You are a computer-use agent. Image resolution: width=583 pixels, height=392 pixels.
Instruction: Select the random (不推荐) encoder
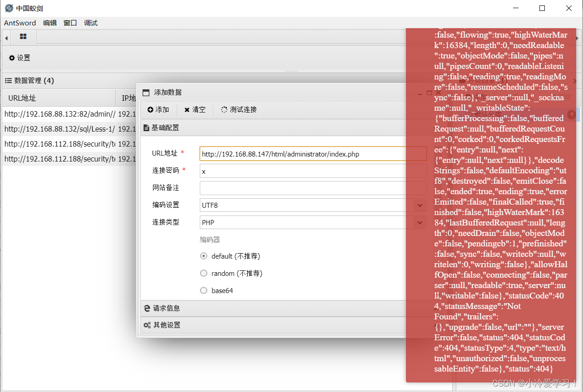pyautogui.click(x=204, y=274)
